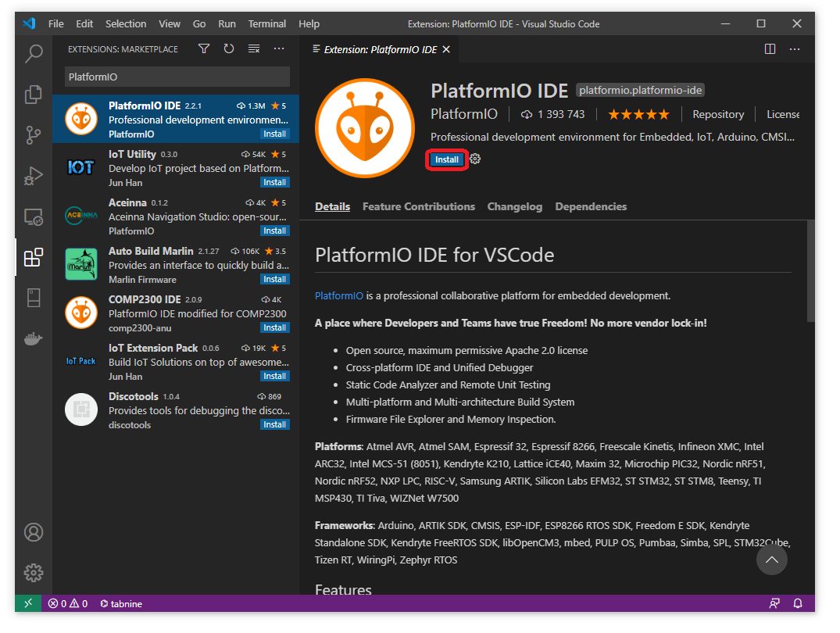Install the Auto Build Marlin extension
The height and width of the screenshot is (633, 840).
pyautogui.click(x=274, y=279)
